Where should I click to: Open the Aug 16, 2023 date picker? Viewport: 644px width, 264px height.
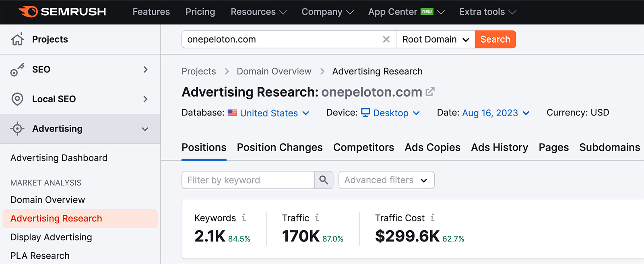point(496,113)
